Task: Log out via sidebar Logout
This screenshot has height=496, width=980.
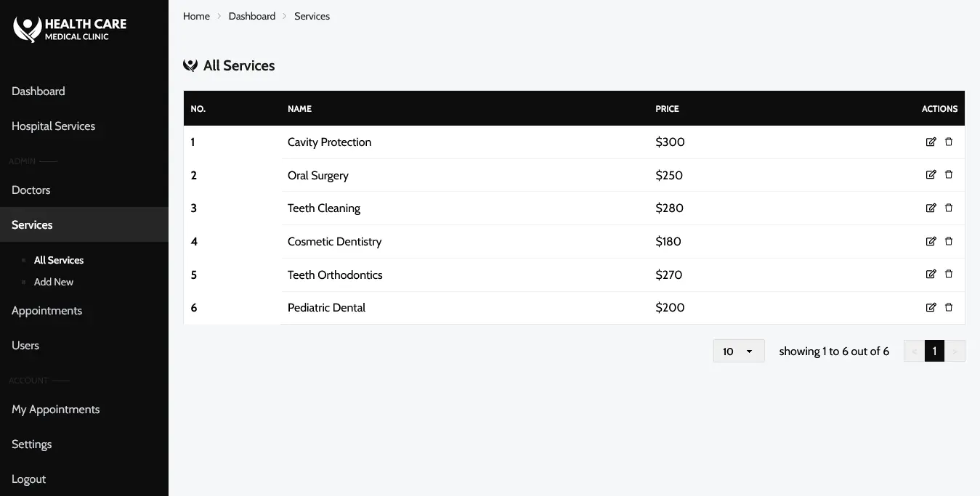Action: click(x=84, y=479)
